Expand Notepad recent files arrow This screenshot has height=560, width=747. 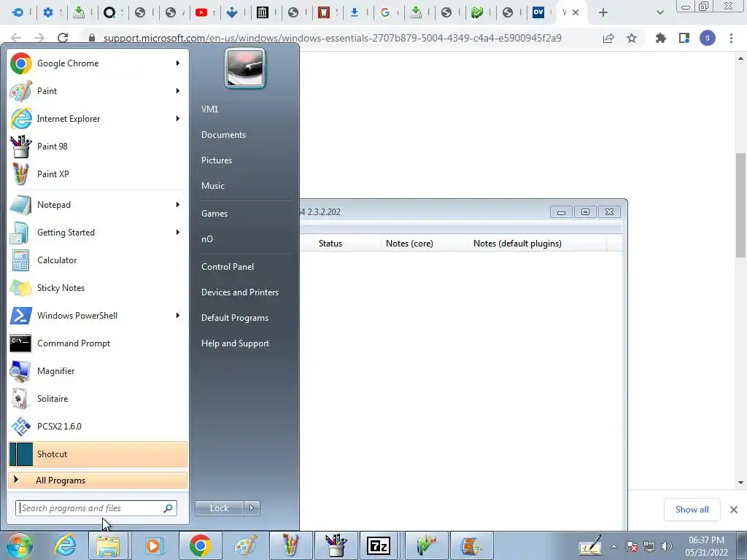[178, 205]
